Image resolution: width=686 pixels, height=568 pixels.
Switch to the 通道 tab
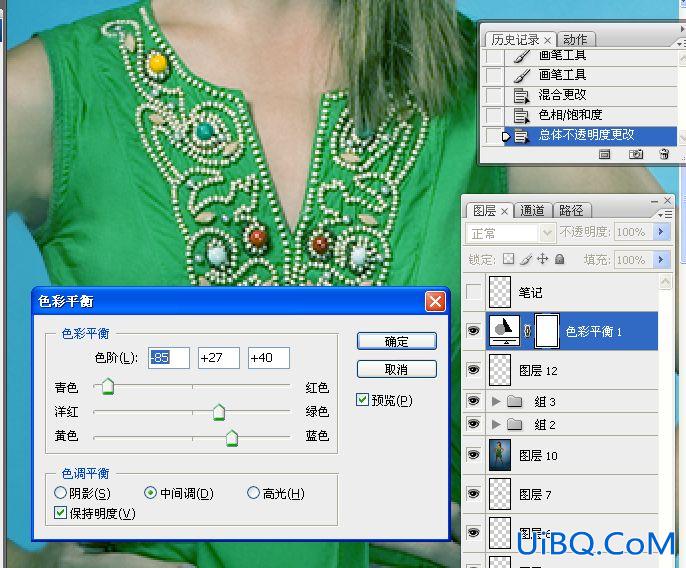[x=532, y=211]
